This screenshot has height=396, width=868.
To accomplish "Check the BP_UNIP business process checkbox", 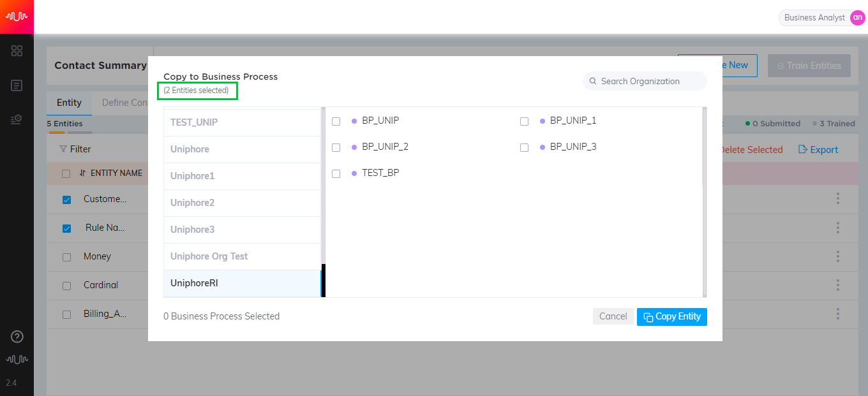I will [336, 121].
